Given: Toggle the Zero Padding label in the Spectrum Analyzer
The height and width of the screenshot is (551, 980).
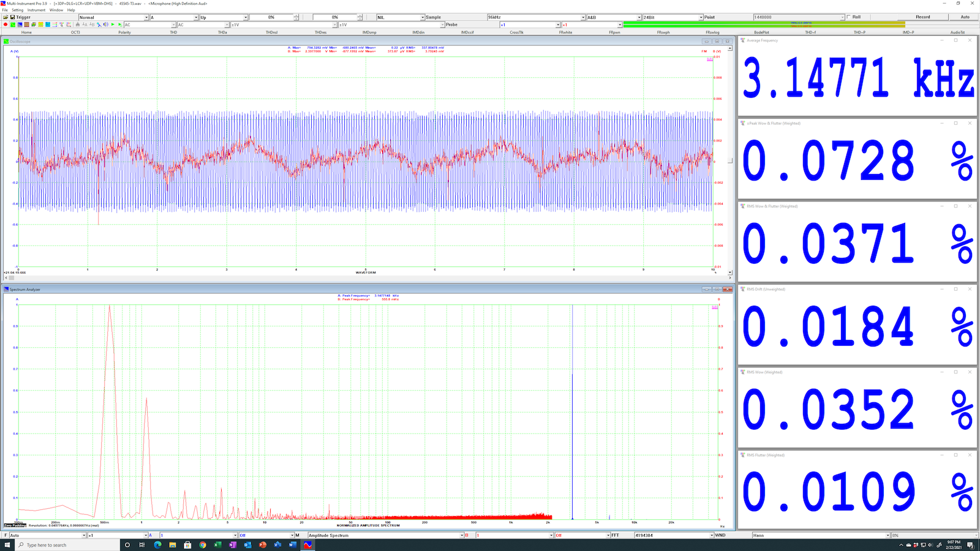Looking at the screenshot, I should (15, 525).
